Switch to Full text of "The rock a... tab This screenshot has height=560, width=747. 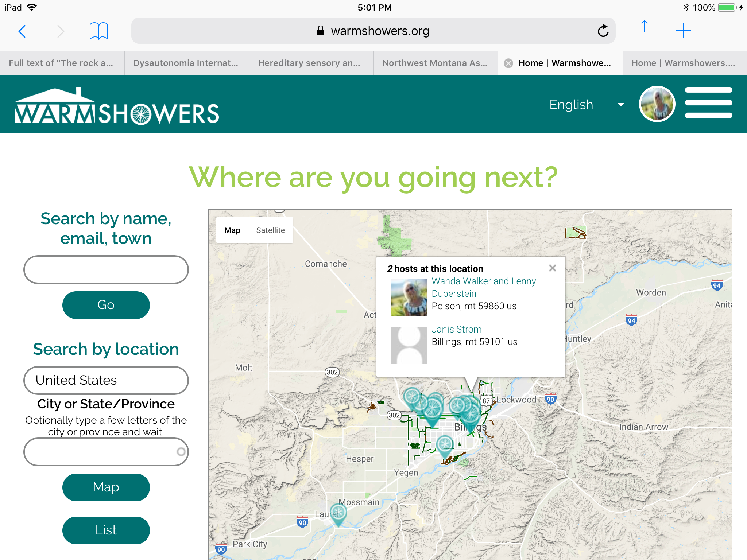(62, 63)
